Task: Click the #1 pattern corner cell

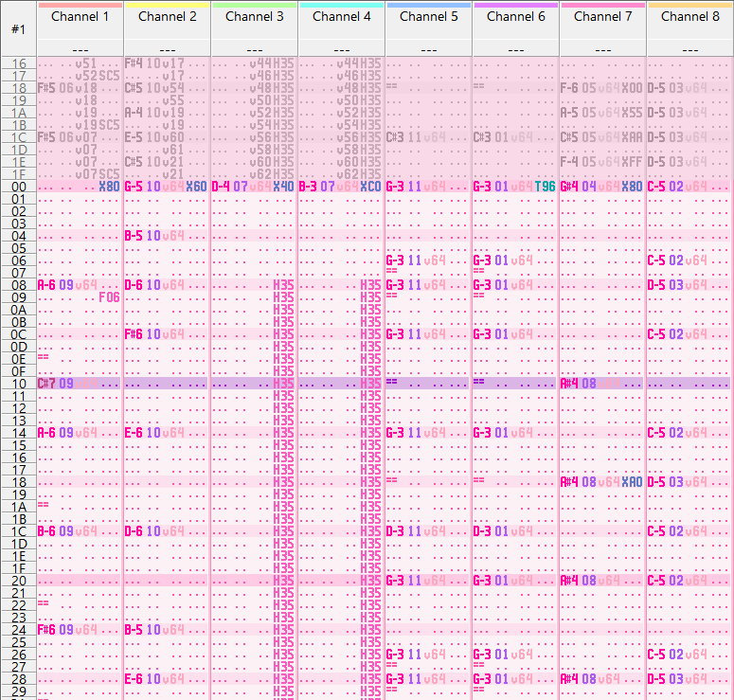Action: click(18, 28)
